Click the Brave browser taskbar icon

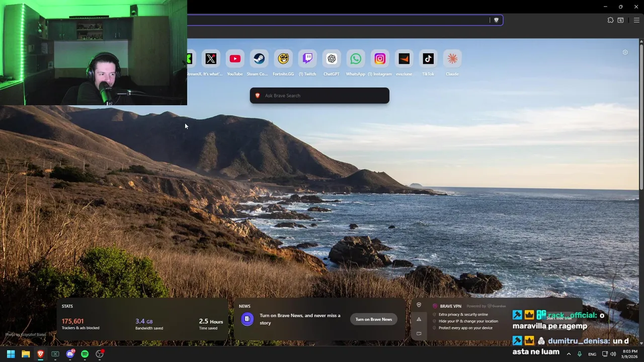click(x=40, y=354)
